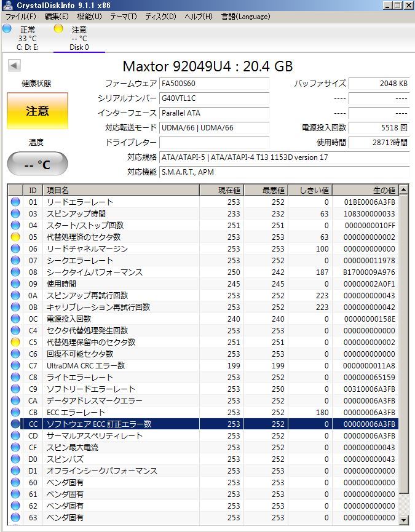The height and width of the screenshot is (532, 415).
Task: Click status icon of row CB ECCエラーレート
Action: 15,412
